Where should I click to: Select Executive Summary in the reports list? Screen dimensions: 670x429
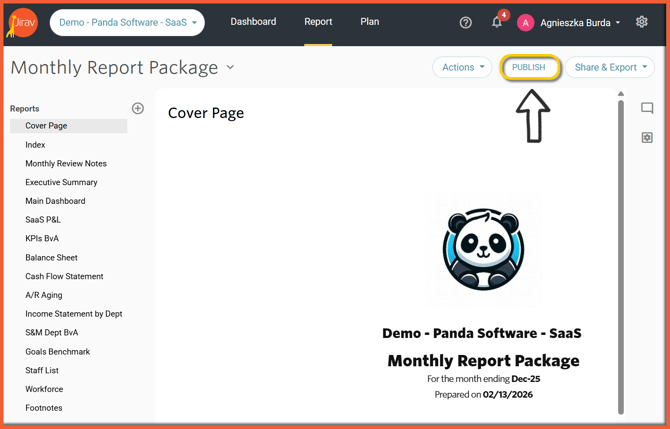coord(61,183)
